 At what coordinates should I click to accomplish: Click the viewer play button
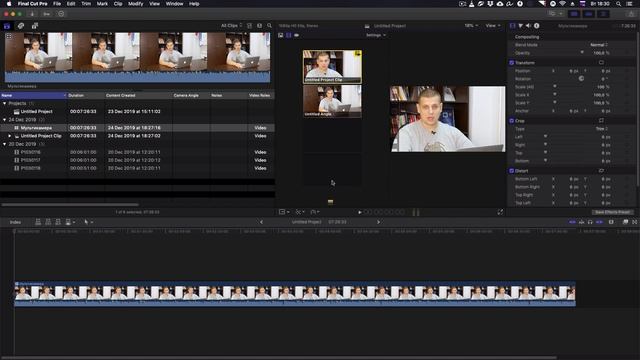tap(360, 212)
